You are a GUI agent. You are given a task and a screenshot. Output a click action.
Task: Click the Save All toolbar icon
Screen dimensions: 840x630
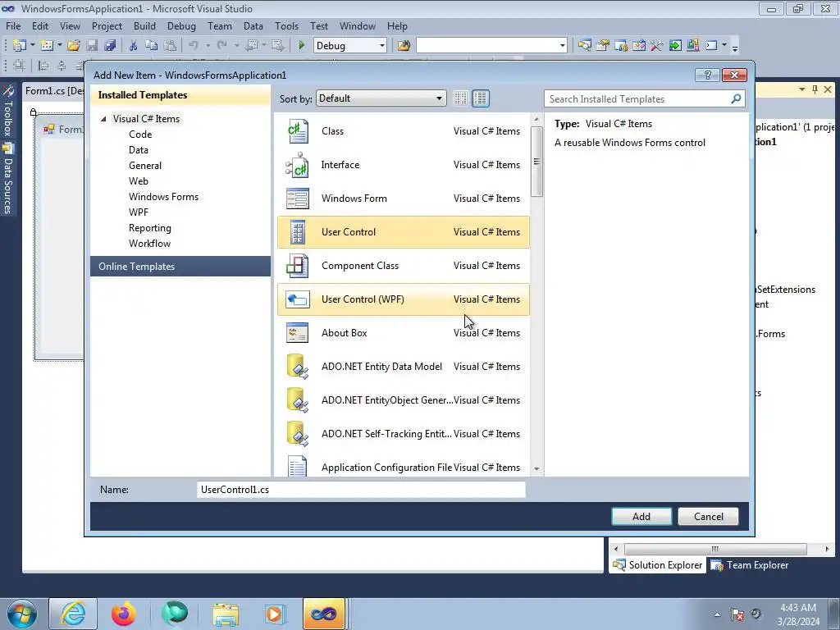point(110,46)
